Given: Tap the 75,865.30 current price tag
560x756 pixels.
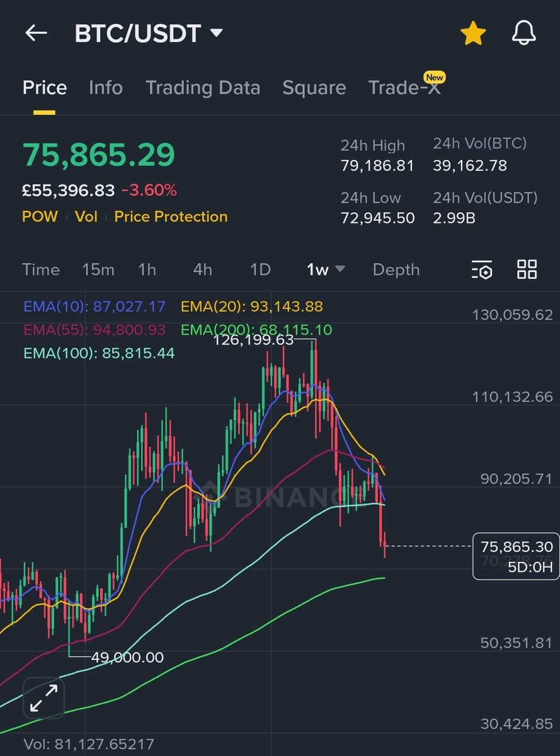Looking at the screenshot, I should (x=516, y=556).
